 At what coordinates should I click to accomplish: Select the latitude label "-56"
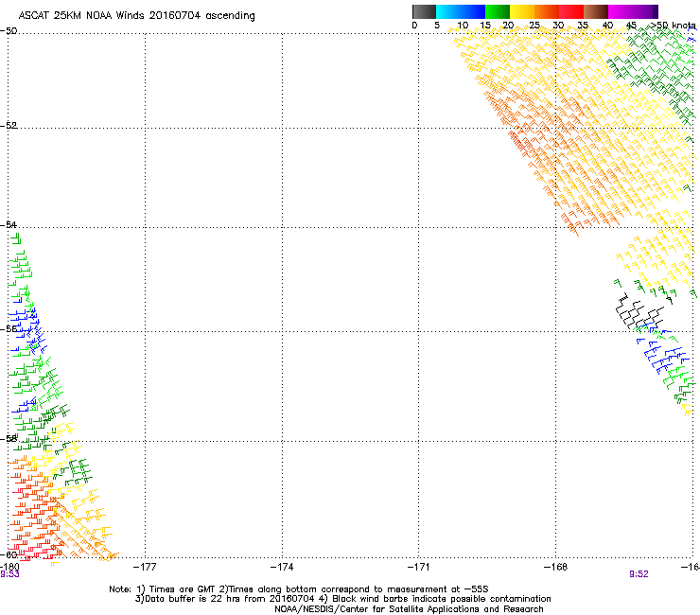(x=9, y=328)
